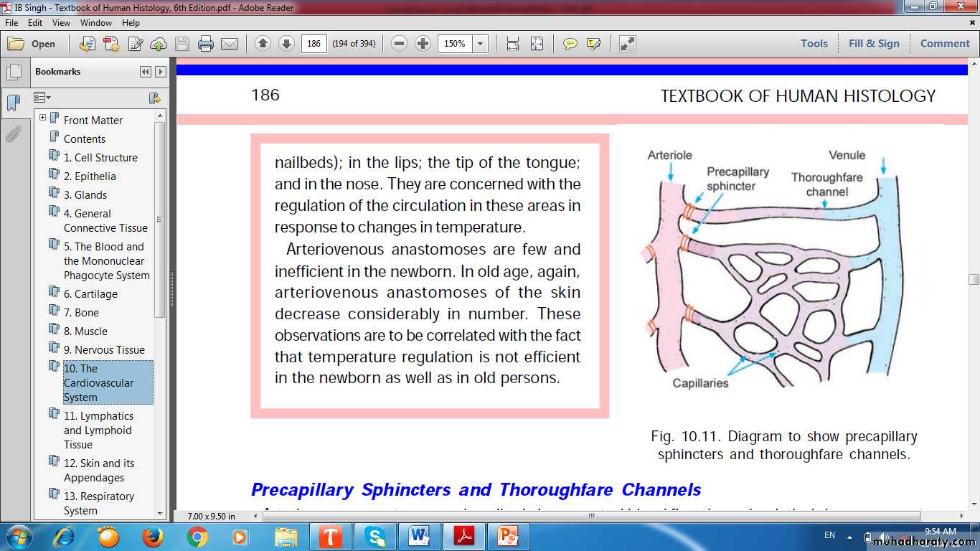Screen dimensions: 980x551
Task: Expand the Front Matter bookmark
Action: click(43, 118)
